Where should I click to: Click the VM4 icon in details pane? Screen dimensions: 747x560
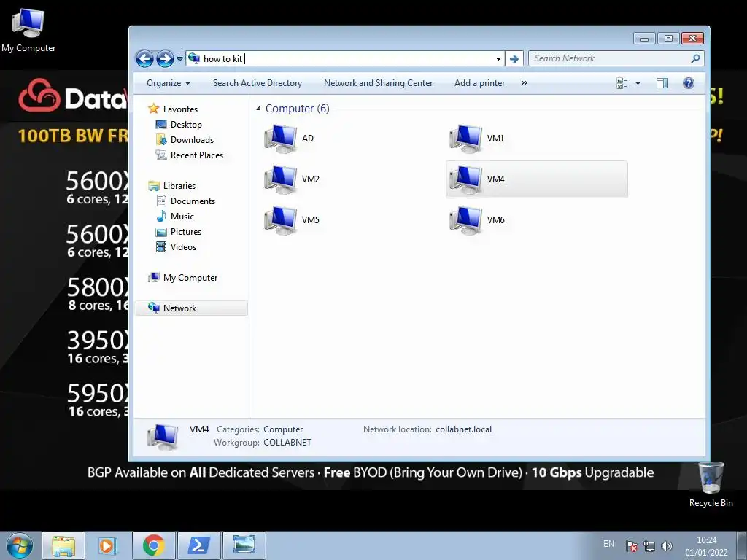tap(163, 437)
